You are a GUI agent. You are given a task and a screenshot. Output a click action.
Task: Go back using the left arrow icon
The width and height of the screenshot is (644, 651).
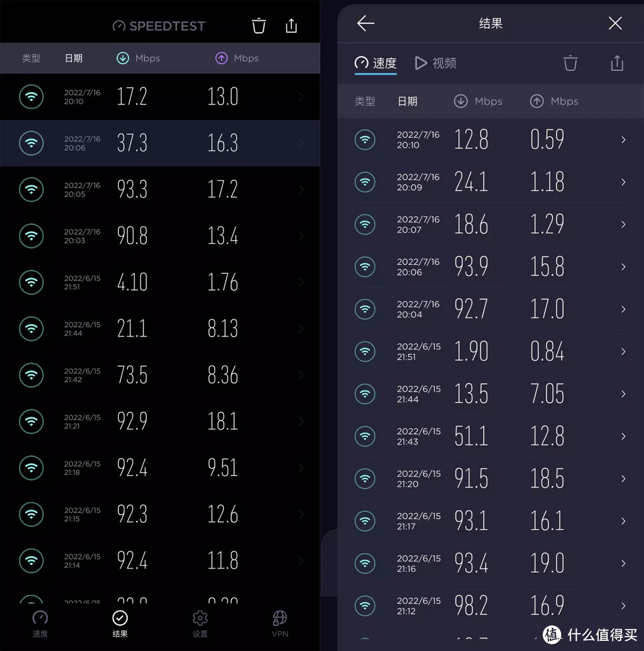click(366, 23)
